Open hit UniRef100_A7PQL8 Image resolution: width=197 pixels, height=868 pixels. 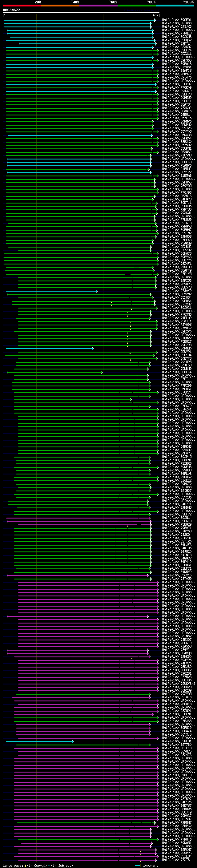pos(177,33)
